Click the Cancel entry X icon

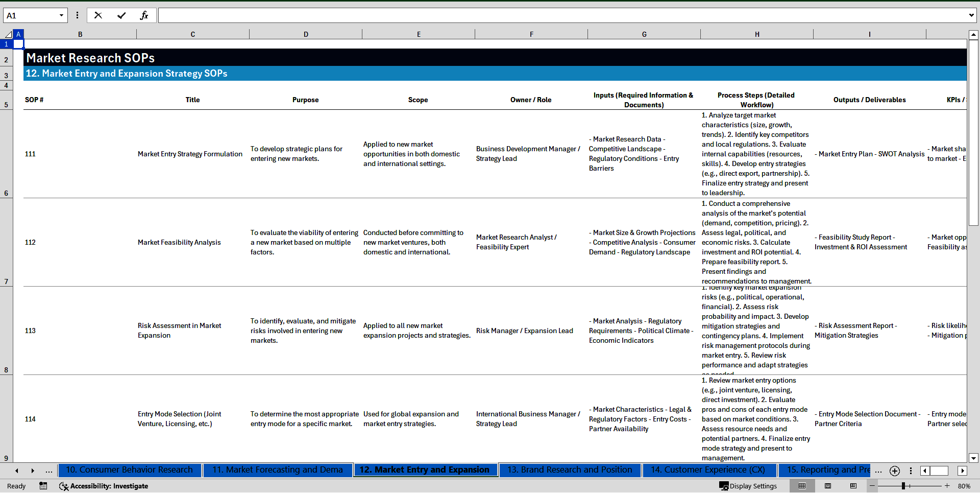click(98, 15)
